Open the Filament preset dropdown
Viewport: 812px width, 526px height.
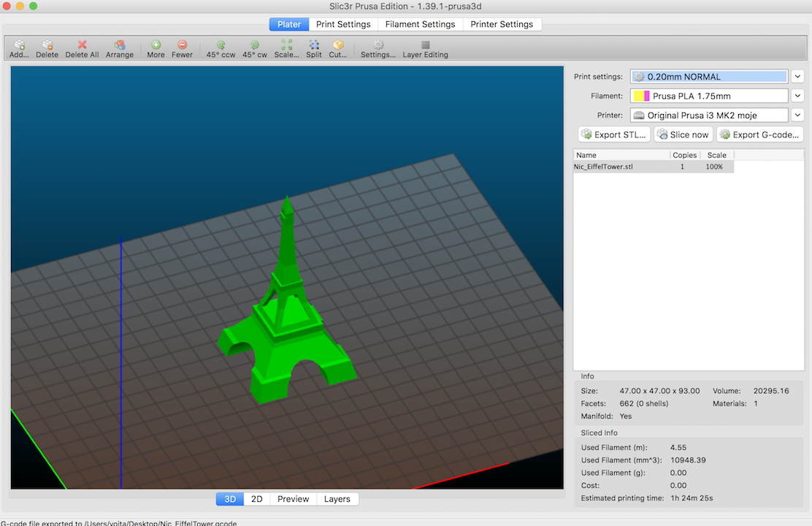pyautogui.click(x=797, y=96)
